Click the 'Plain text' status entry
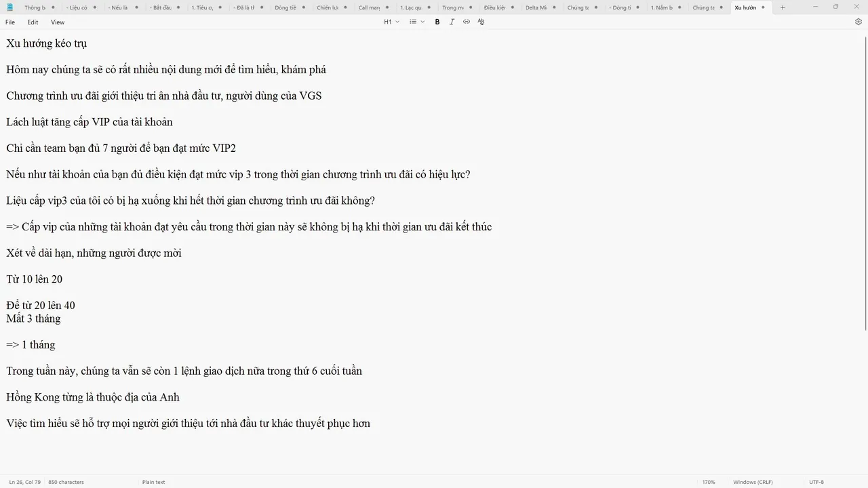This screenshot has width=868, height=488. point(153,482)
